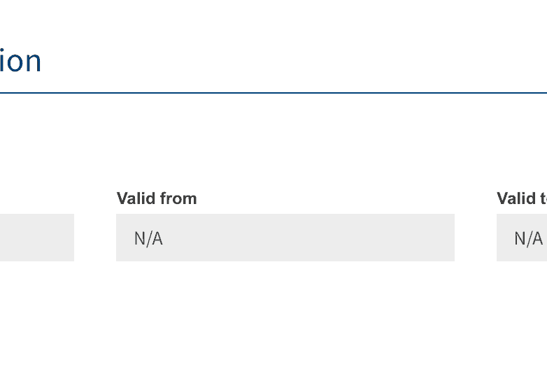This screenshot has width=547, height=392.
Task: Click the N/A text under Valid to
Action: (528, 238)
